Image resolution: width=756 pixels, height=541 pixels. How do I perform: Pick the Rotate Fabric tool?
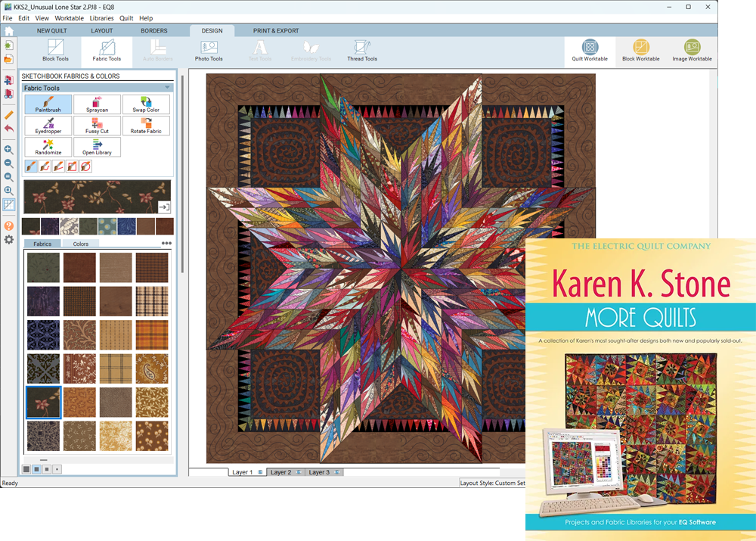click(146, 126)
